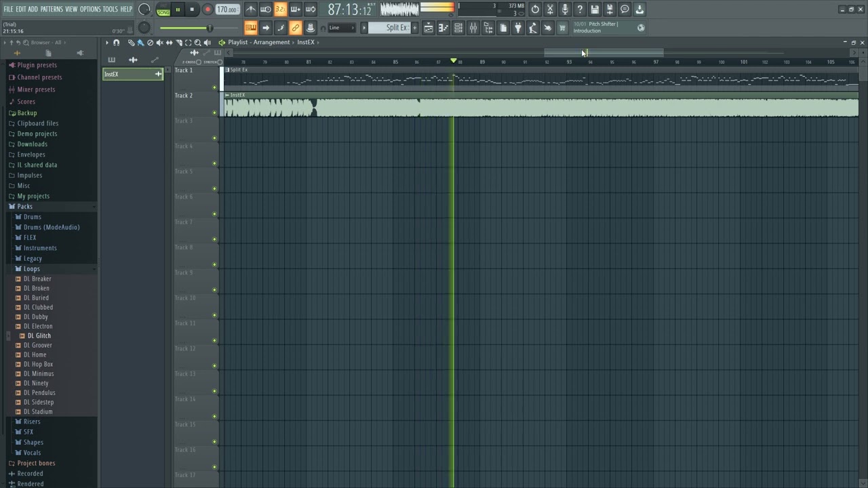Viewport: 868px width, 488px height.
Task: Pause playback with the pause button
Action: coord(178,9)
